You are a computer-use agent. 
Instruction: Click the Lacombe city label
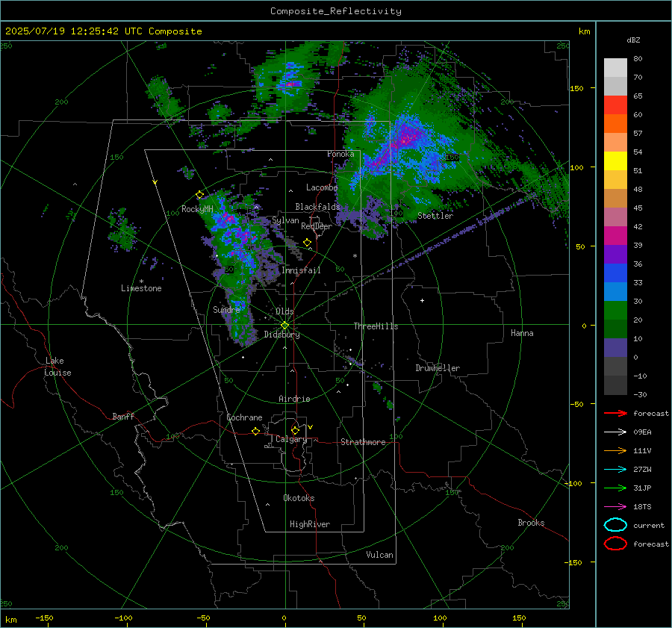(322, 187)
